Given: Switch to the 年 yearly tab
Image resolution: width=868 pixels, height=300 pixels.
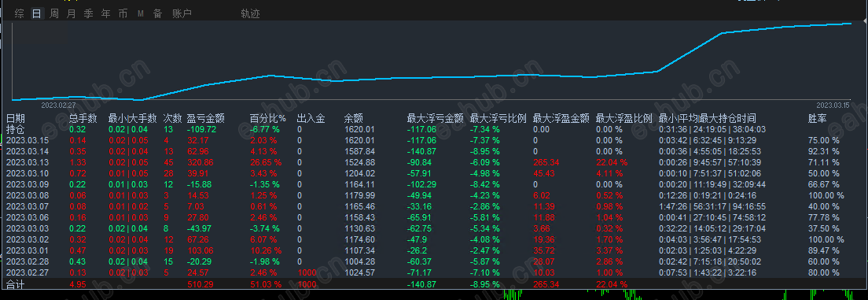Looking at the screenshot, I should coord(105,14).
